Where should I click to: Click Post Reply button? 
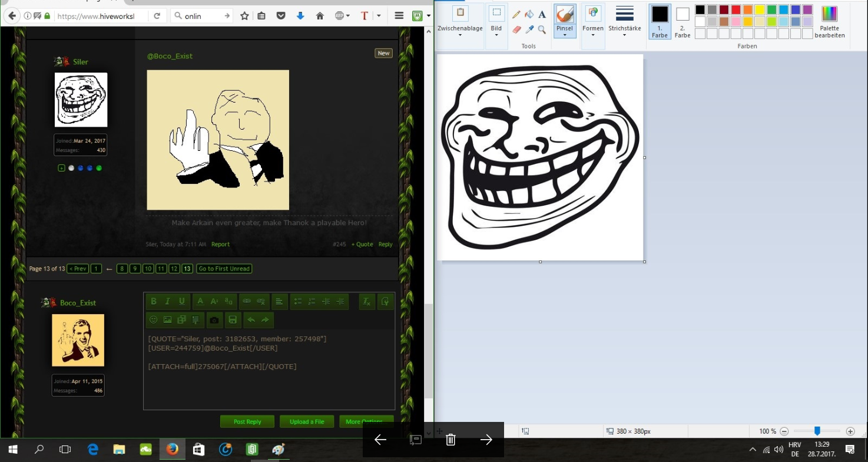(x=247, y=422)
